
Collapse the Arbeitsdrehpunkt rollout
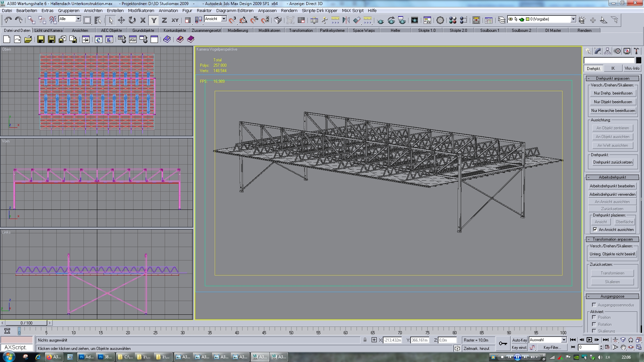coord(612,177)
